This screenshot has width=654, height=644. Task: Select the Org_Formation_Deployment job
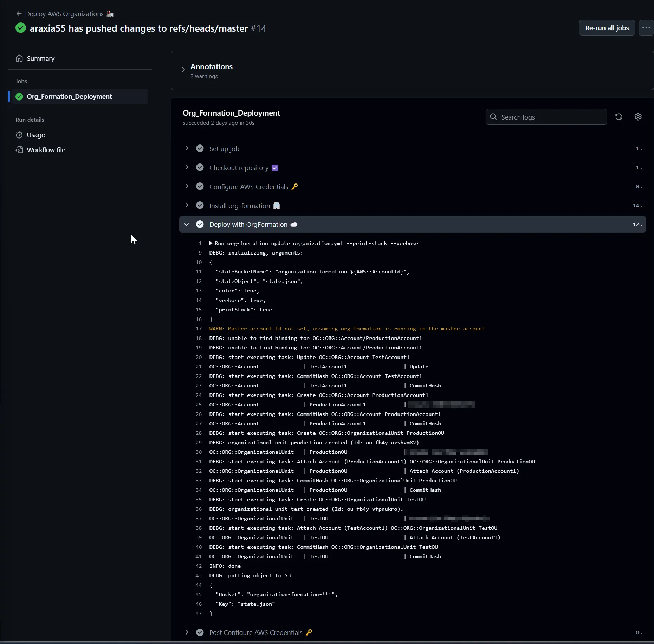click(x=70, y=96)
